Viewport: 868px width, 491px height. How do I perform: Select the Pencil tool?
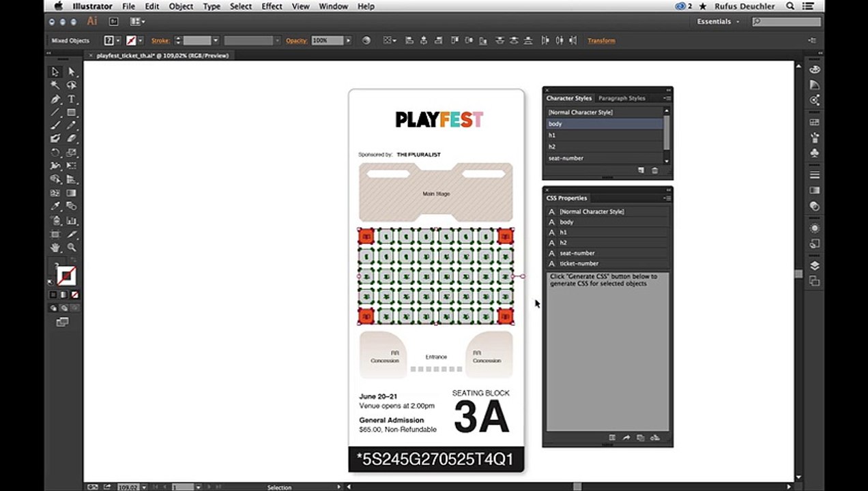pos(72,125)
